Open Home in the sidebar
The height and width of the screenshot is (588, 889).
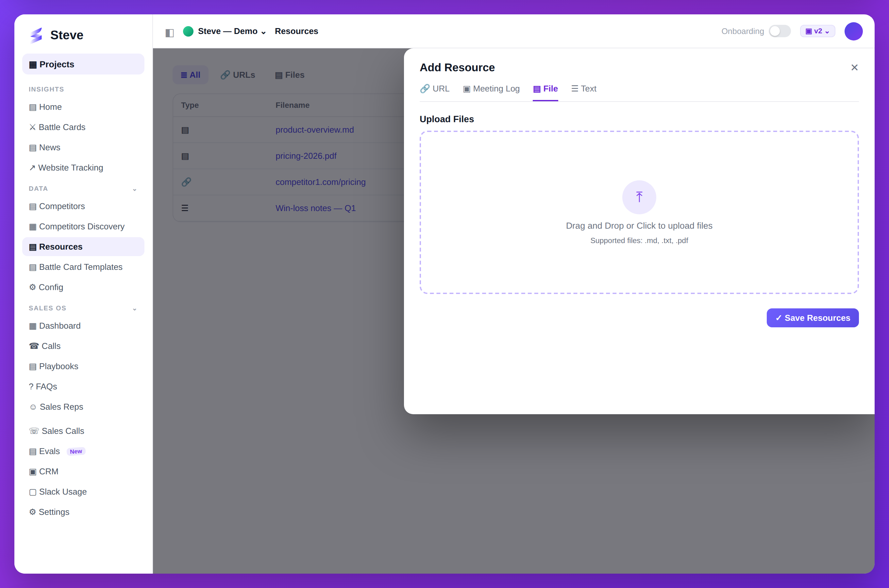83,107
